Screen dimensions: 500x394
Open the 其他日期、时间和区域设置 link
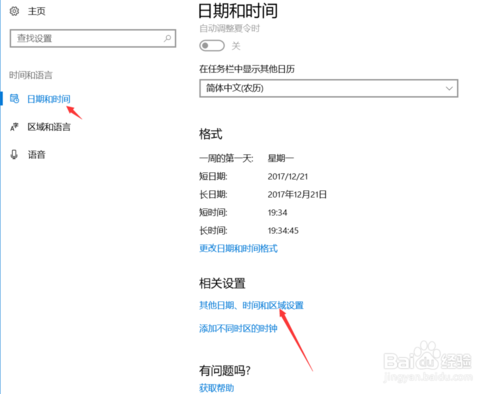coord(251,305)
